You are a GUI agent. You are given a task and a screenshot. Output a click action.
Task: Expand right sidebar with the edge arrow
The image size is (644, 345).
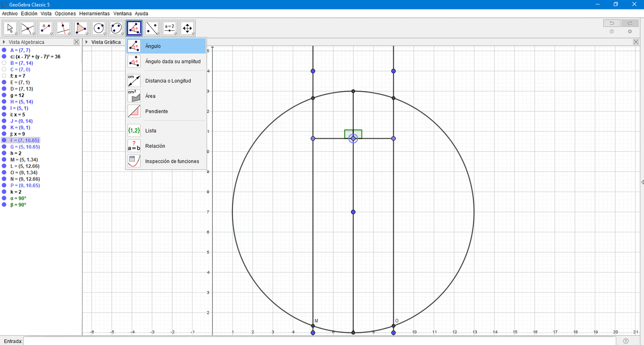[x=642, y=182]
